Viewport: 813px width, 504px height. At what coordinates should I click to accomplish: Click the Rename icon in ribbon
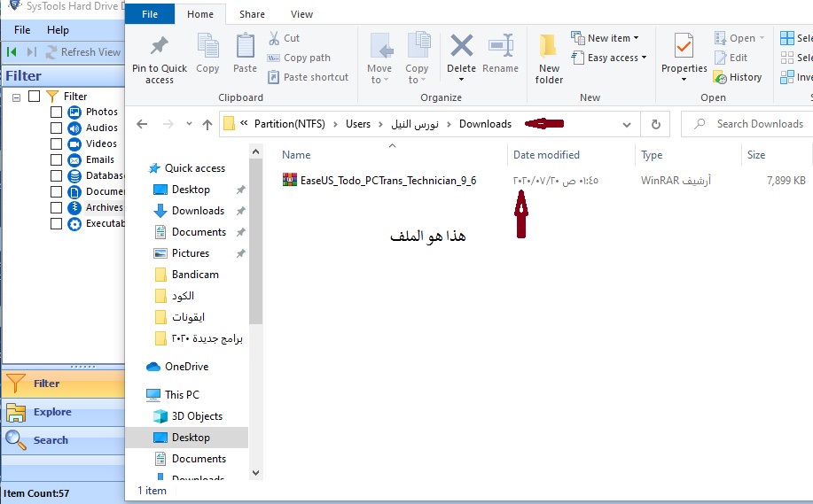click(x=500, y=47)
